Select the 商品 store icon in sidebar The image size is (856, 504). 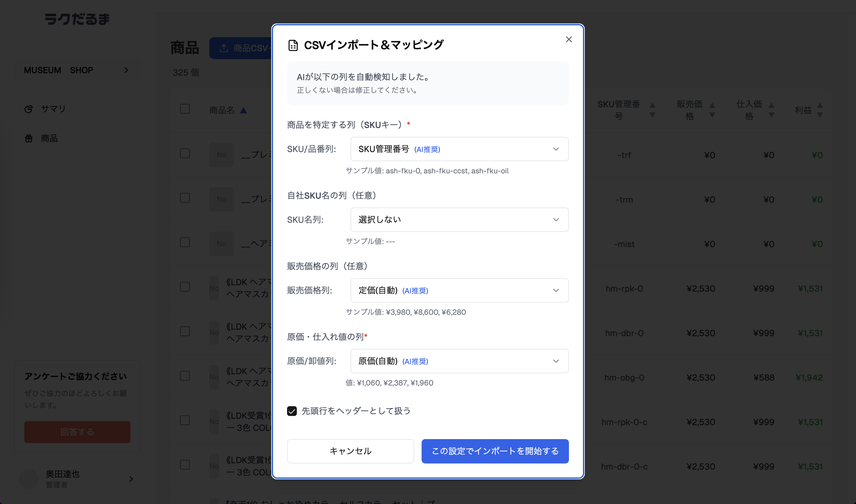(x=29, y=138)
